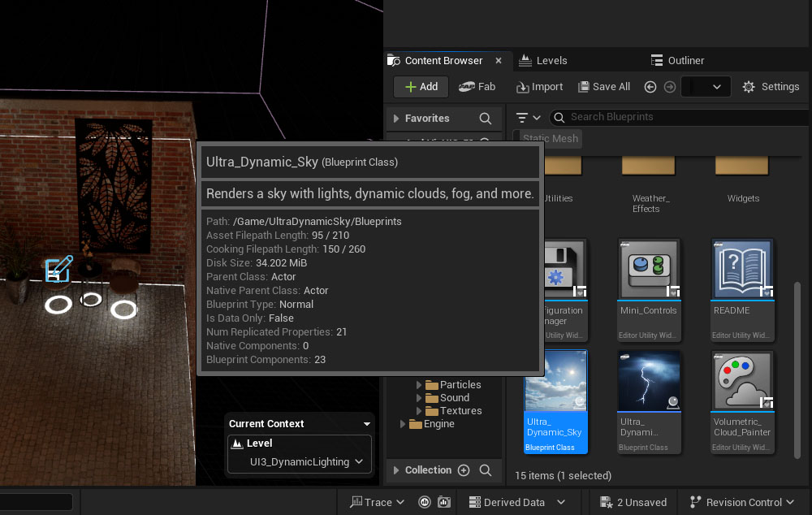812x515 pixels.
Task: Expand the Collection section
Action: 396,470
